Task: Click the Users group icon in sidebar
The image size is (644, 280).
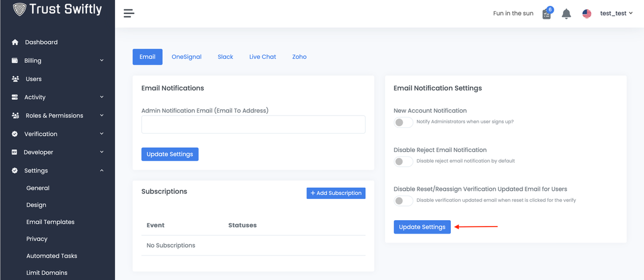Action: 15,79
